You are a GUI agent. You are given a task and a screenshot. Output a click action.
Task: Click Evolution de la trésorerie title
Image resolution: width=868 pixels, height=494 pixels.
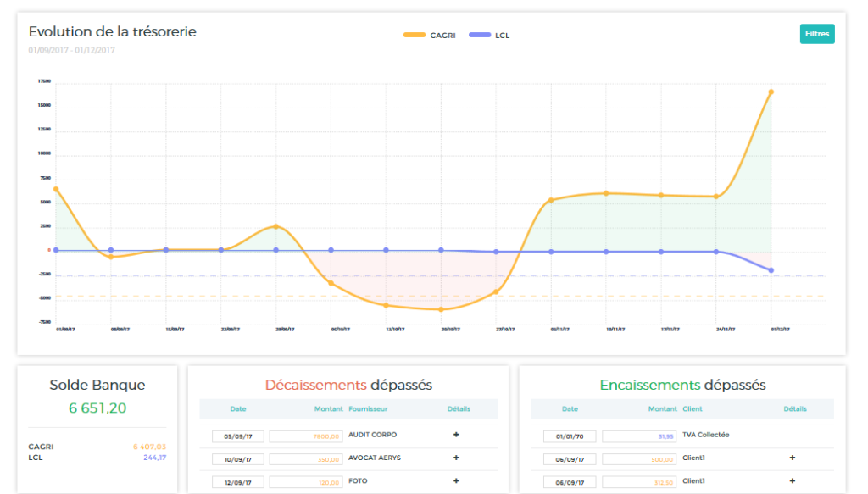point(113,31)
